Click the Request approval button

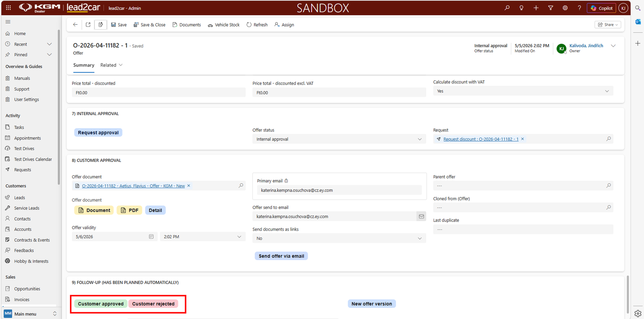[x=98, y=133]
